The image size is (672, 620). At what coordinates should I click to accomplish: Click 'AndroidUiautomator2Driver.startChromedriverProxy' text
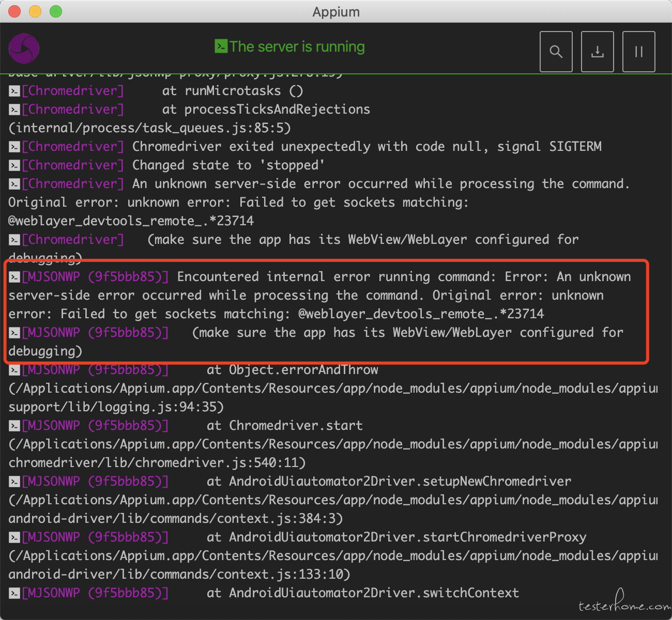[408, 537]
